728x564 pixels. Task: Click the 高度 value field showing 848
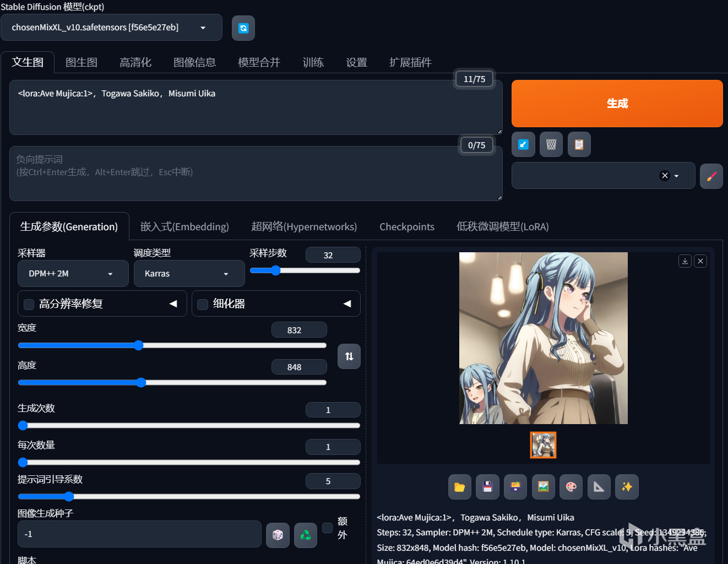click(299, 367)
